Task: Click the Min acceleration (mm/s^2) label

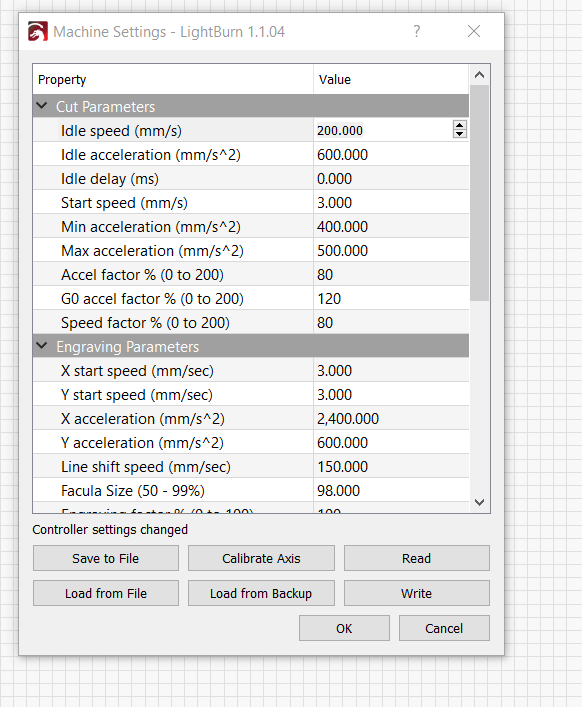Action: 151,226
